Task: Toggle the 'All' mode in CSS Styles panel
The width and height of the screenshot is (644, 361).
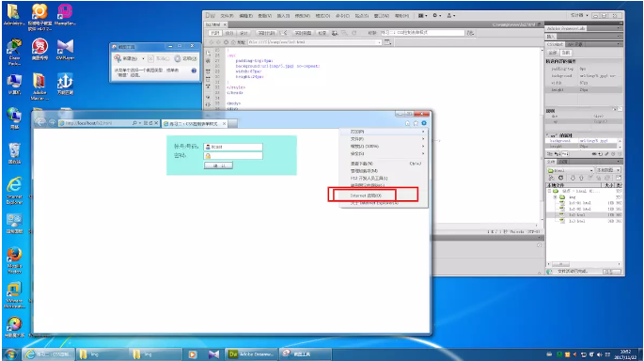Action: (553, 53)
